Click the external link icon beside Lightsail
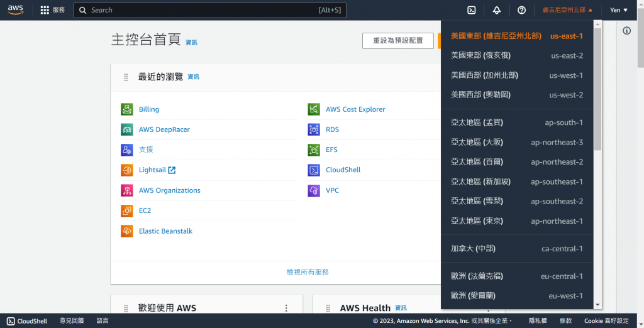This screenshot has height=328, width=644. point(172,170)
